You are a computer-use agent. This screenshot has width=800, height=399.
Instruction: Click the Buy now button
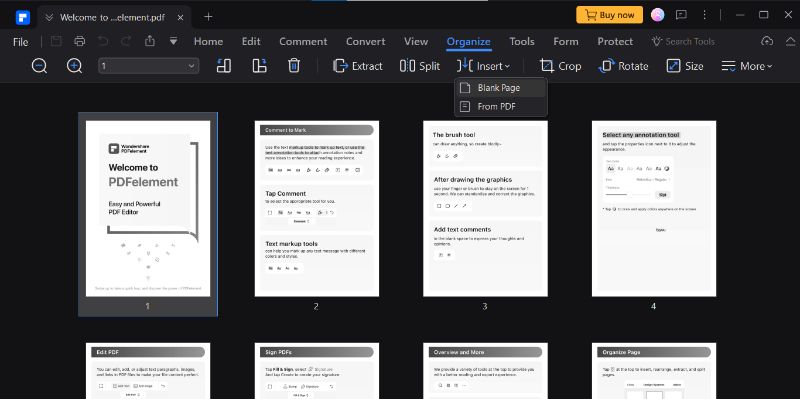coord(609,15)
